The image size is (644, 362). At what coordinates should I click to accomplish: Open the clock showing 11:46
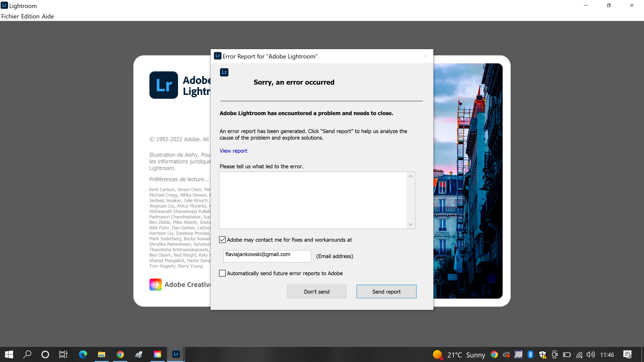(x=607, y=355)
